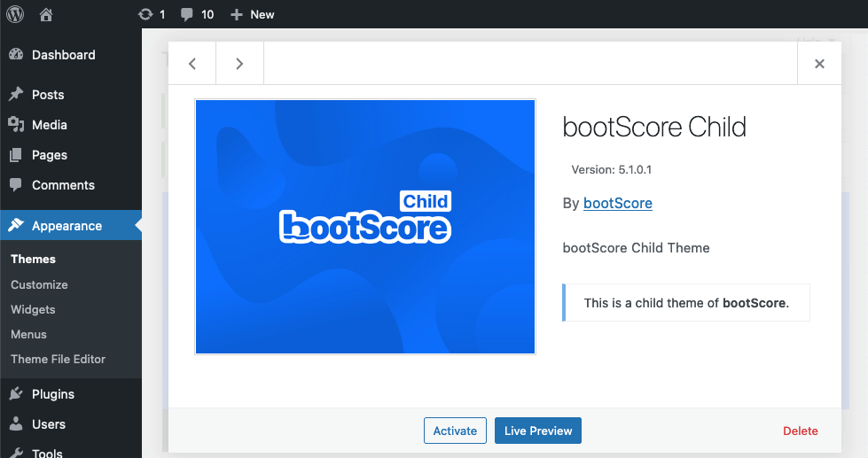Click the bootScore Child theme screenshot
868x458 pixels.
pyautogui.click(x=365, y=227)
